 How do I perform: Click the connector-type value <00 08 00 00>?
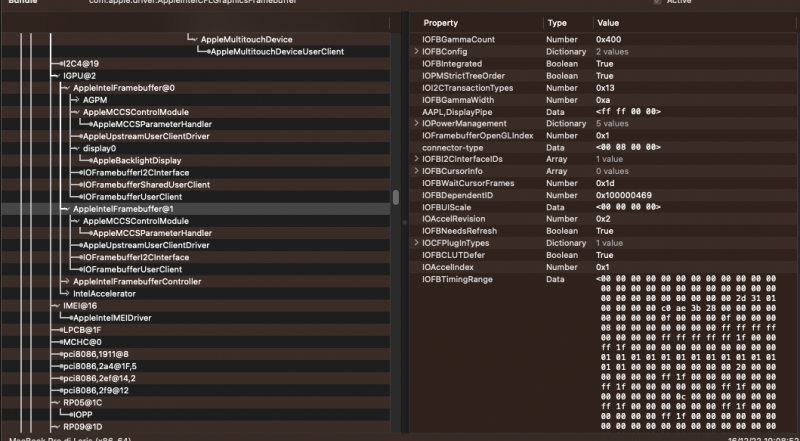point(628,148)
